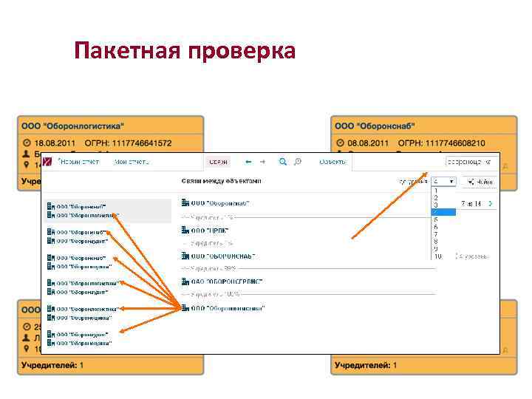Click date 08.08.2011 on Оборонснаб card
This screenshot has width=532, height=399.
[x=368, y=143]
